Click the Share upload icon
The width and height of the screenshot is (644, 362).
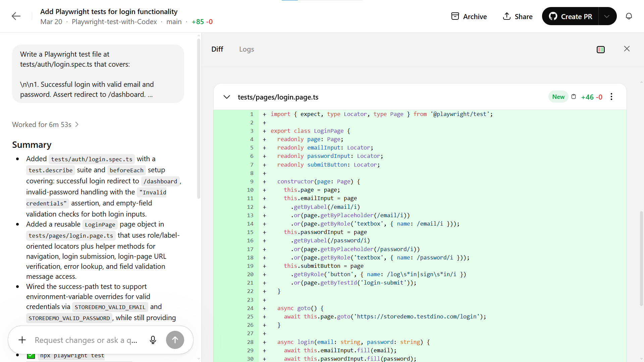(506, 16)
